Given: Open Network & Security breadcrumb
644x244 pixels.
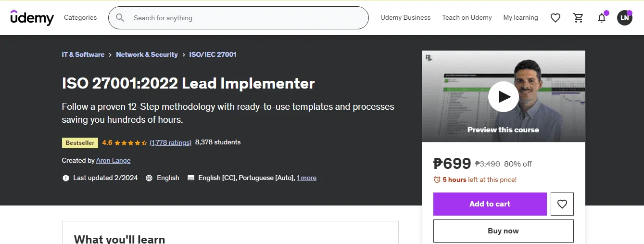Looking at the screenshot, I should point(147,54).
